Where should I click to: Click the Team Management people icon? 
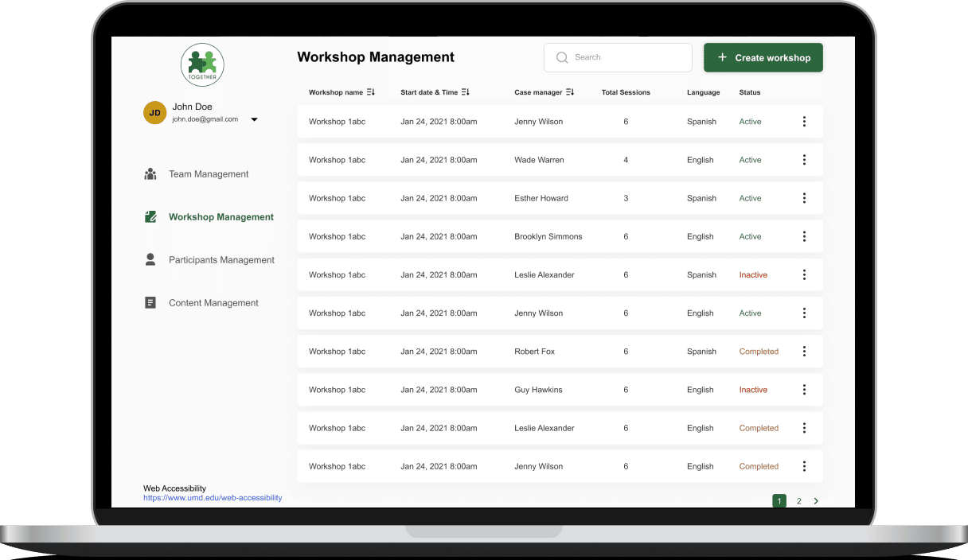(x=150, y=174)
